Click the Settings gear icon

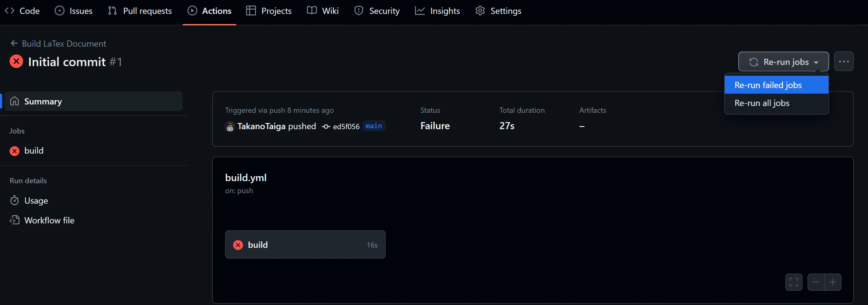[480, 11]
